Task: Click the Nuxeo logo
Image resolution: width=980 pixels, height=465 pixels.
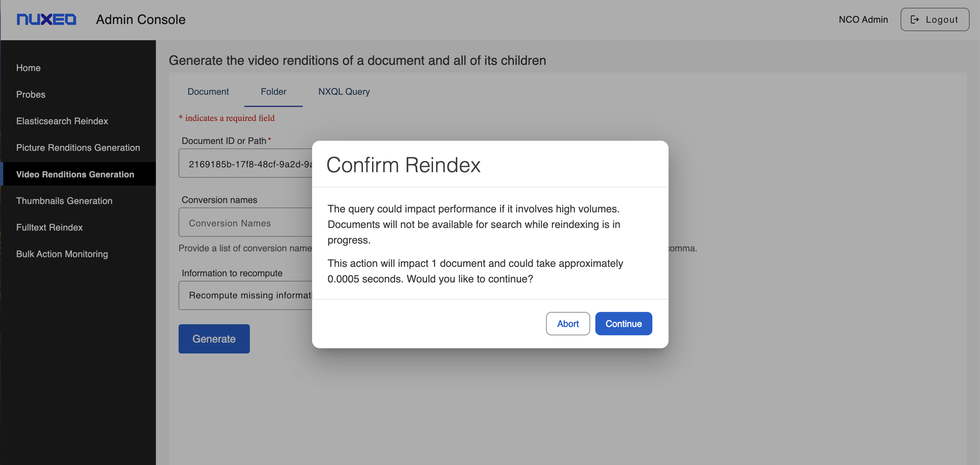Action: click(46, 19)
